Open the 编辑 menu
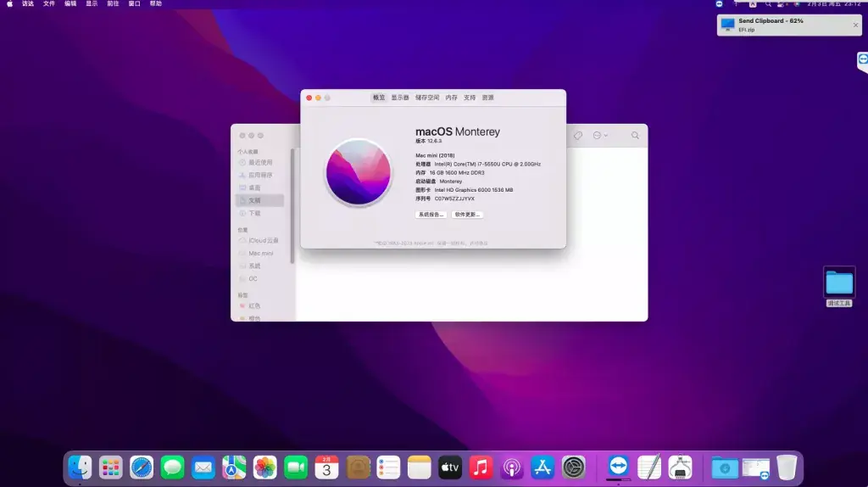The width and height of the screenshot is (868, 487). [70, 4]
